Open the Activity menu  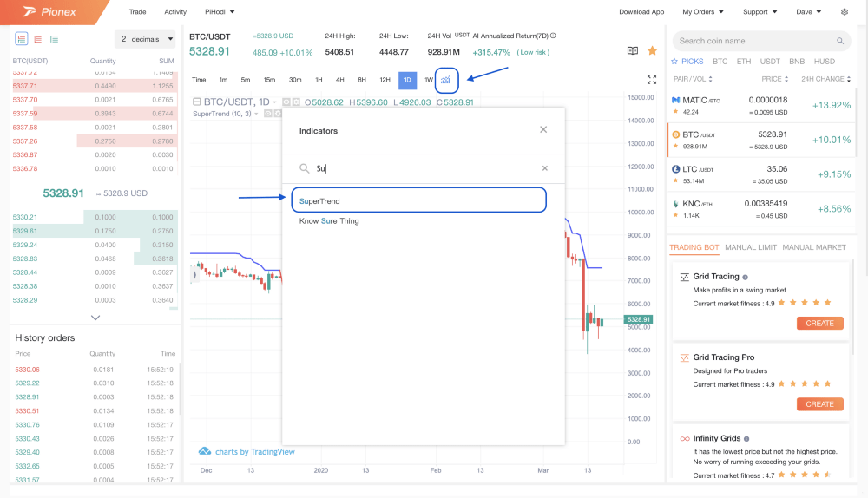tap(175, 11)
